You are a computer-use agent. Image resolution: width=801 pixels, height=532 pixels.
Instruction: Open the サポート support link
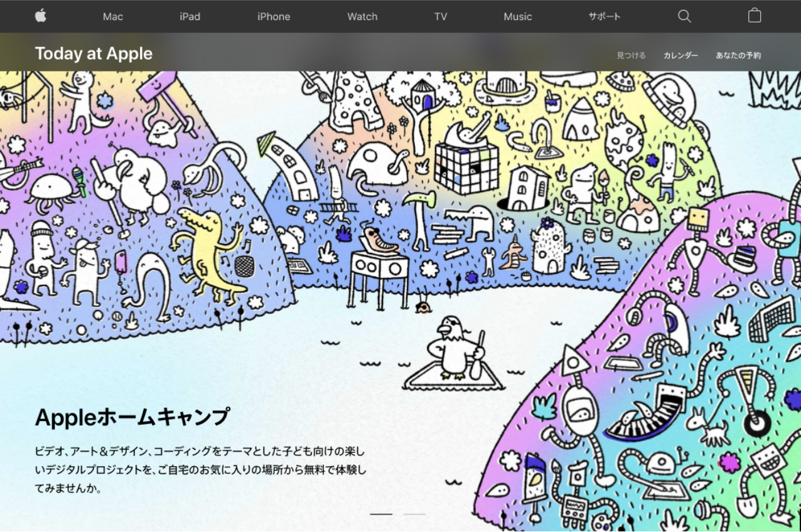(605, 17)
